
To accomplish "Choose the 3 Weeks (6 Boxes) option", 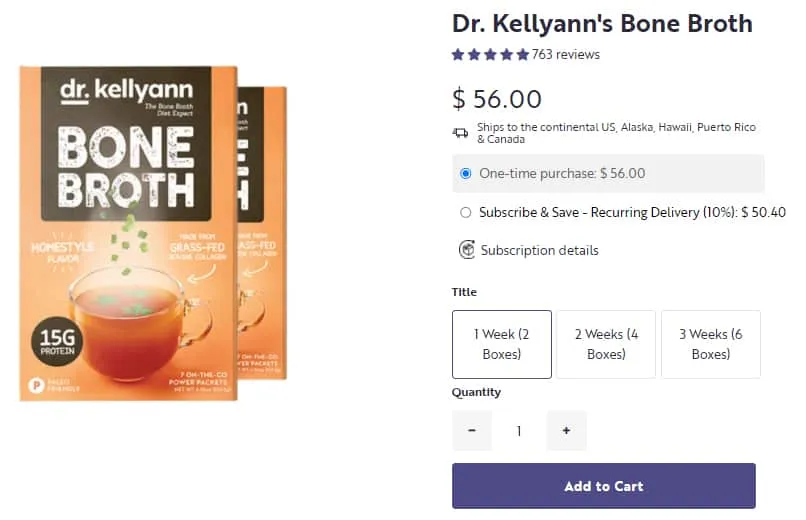I will click(711, 344).
